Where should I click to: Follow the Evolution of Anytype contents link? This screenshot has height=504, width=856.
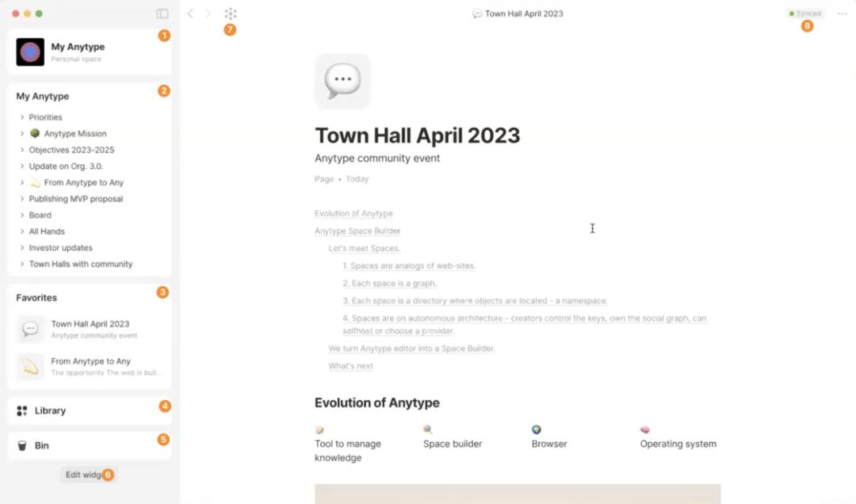(353, 213)
